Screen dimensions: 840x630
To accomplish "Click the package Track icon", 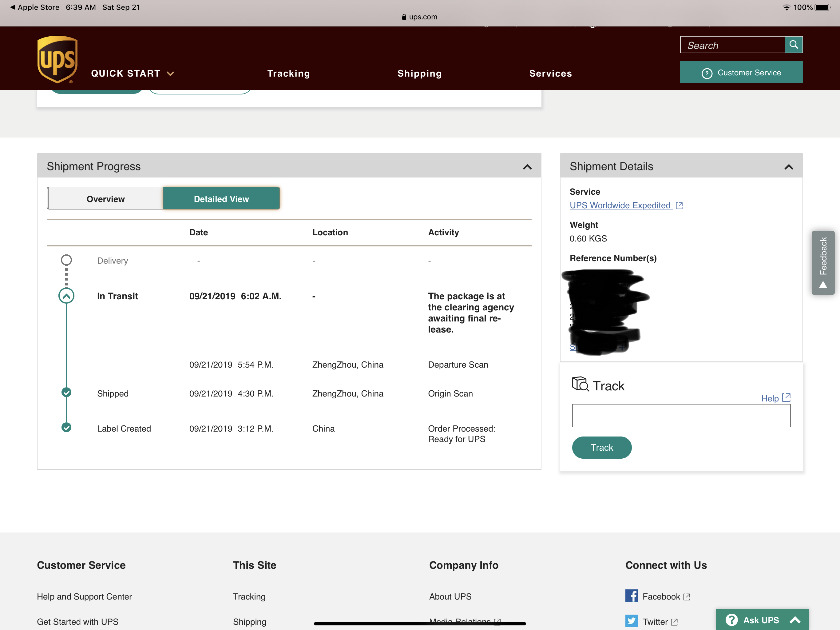I will (x=580, y=384).
